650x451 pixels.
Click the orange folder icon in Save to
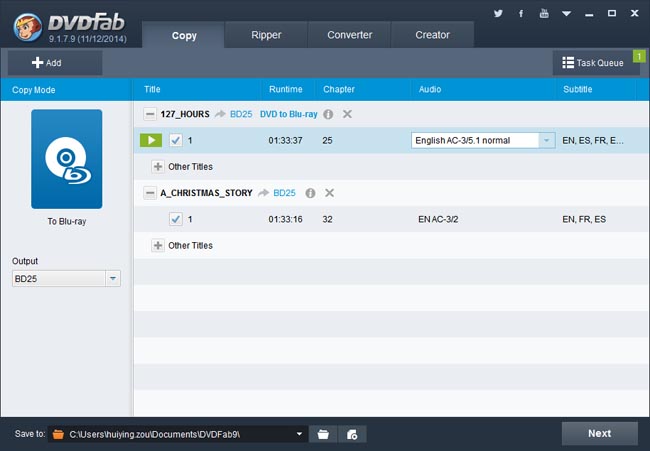coord(58,434)
